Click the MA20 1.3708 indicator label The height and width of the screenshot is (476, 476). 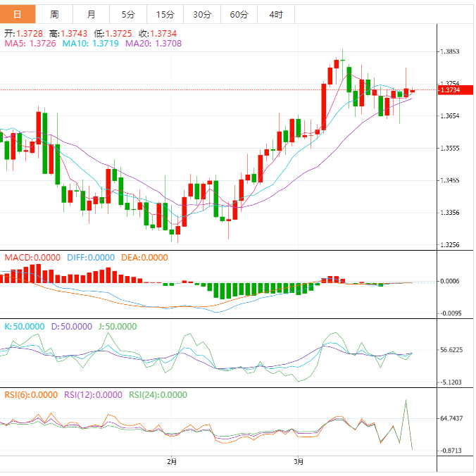(154, 44)
